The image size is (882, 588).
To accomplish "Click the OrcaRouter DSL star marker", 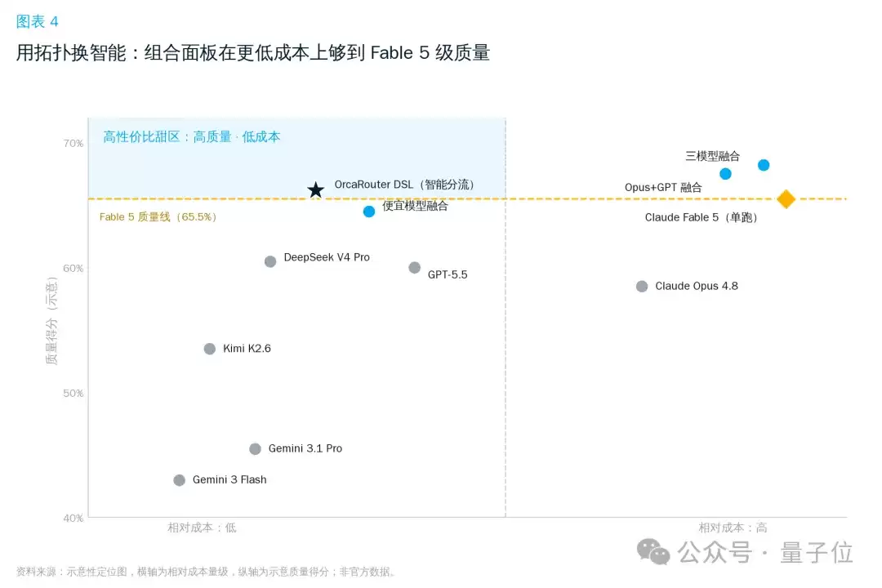I will (315, 190).
